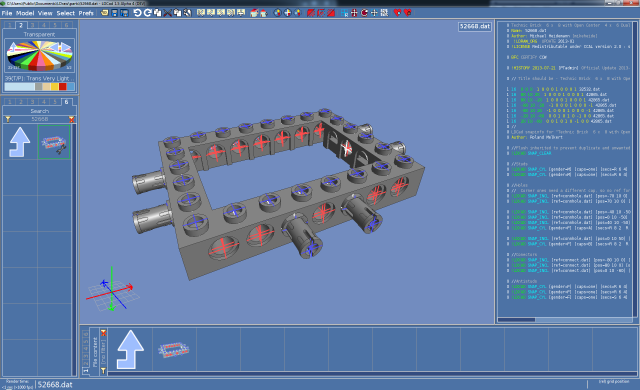Image resolution: width=640 pixels, height=390 pixels.
Task: Click the cut scissors toolbar icon
Action: pyautogui.click(x=167, y=13)
